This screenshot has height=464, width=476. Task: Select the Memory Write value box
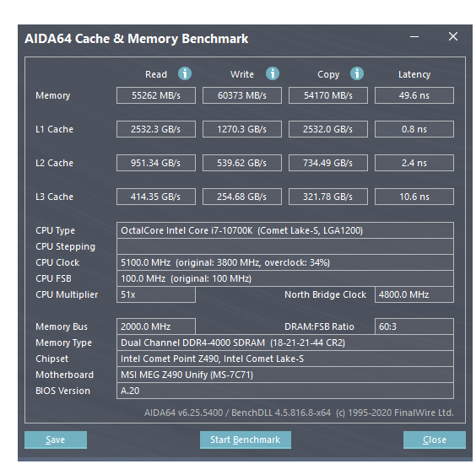point(242,95)
